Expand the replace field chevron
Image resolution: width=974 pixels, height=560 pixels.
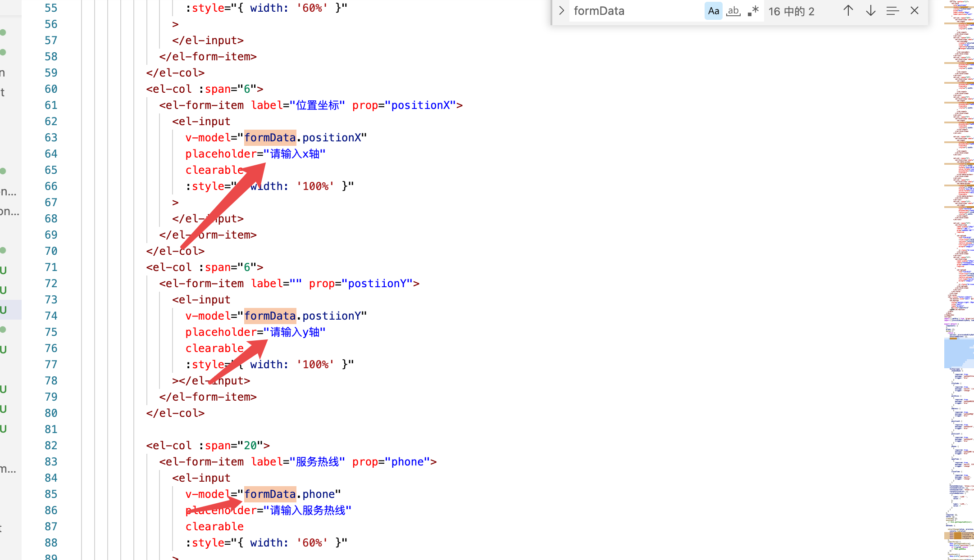click(x=561, y=11)
